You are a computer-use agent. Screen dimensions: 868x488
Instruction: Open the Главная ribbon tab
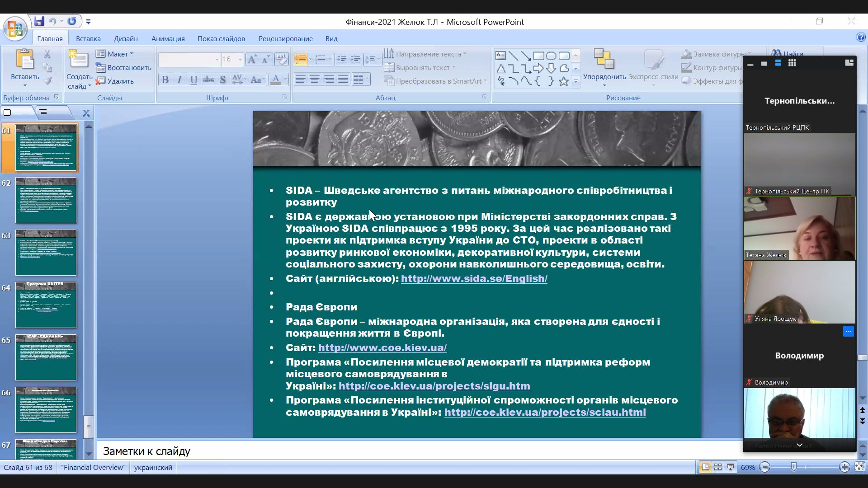tap(50, 38)
